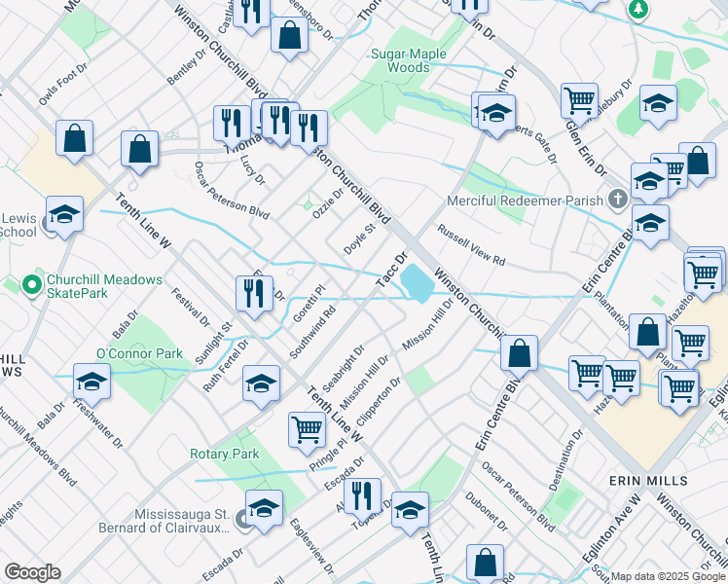This screenshot has height=584, width=728.
Task: Select the Ozzie Dr label
Action: pos(328,202)
